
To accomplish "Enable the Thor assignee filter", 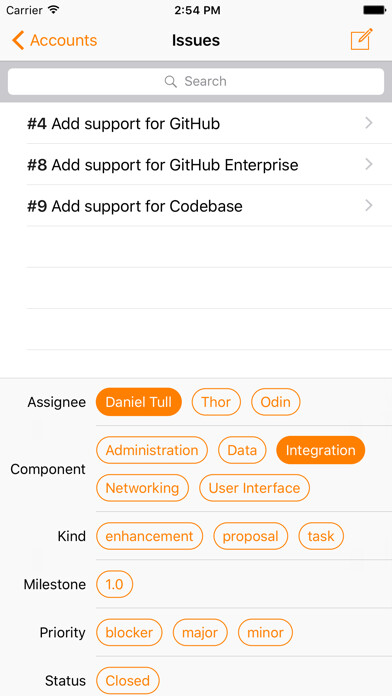I will coord(216,402).
